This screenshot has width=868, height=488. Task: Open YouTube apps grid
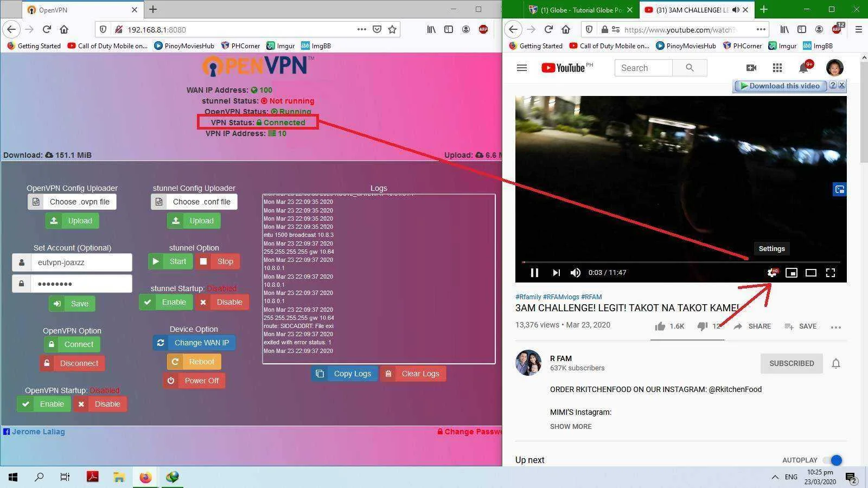(x=777, y=68)
